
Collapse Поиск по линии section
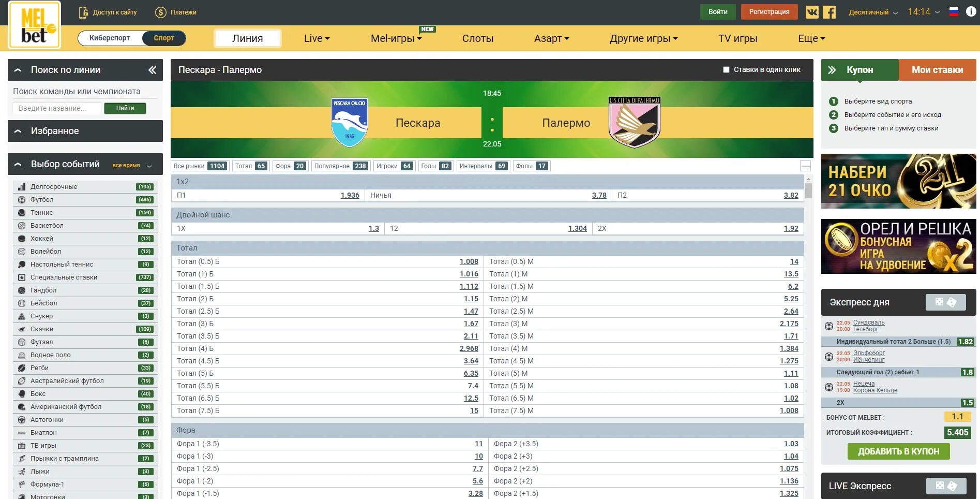tap(18, 70)
